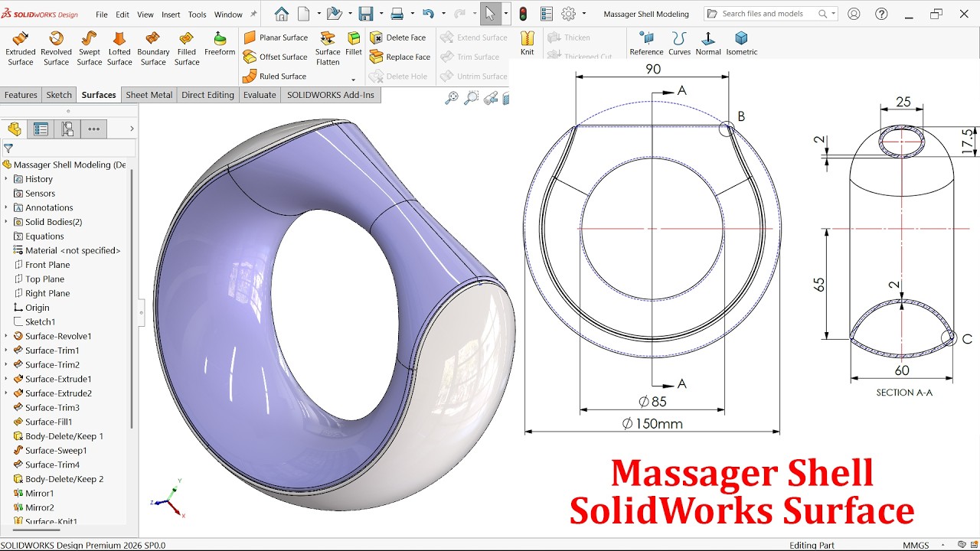This screenshot has width=980, height=551.
Task: Select the Freeform tool
Action: [220, 44]
